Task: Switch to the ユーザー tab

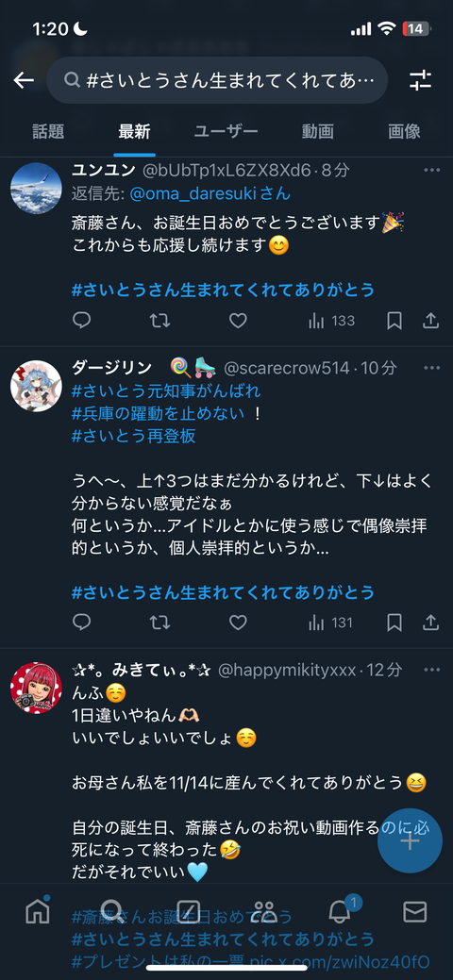Action: 226,132
